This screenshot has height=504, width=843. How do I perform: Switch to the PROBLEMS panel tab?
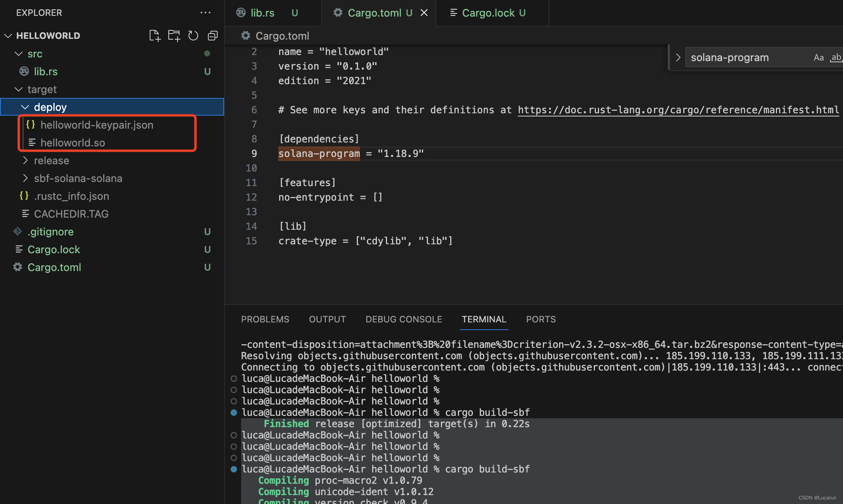tap(265, 319)
